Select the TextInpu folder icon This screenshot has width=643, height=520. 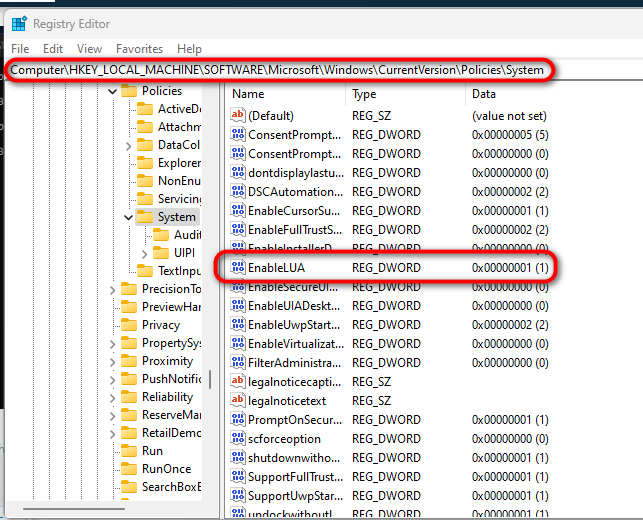(145, 271)
